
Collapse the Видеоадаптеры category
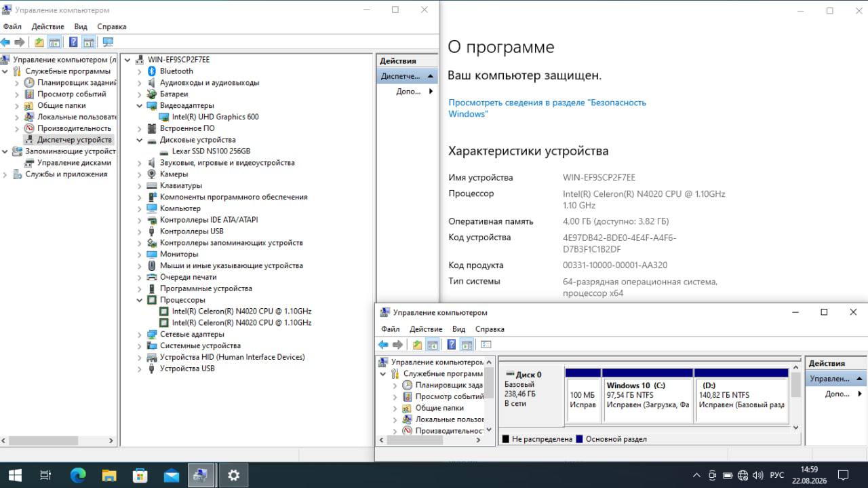coord(140,105)
